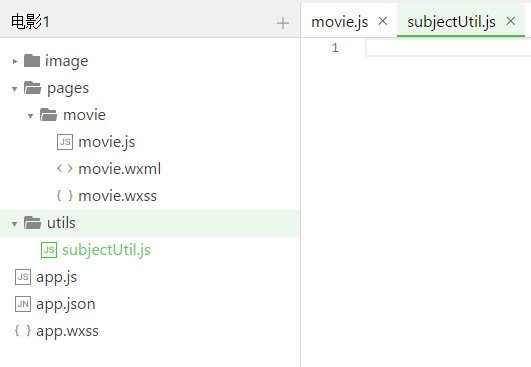Switch to the movie.js editor tab

coord(339,22)
